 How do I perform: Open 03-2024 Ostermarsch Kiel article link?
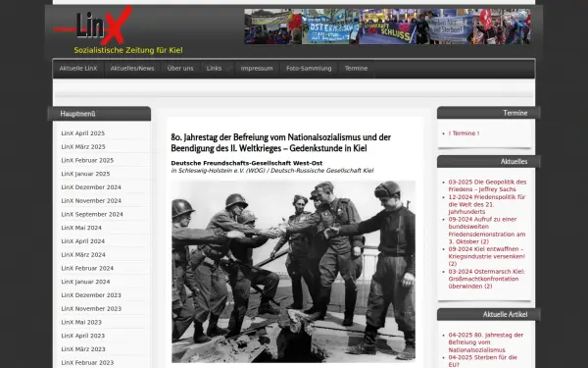[487, 279]
